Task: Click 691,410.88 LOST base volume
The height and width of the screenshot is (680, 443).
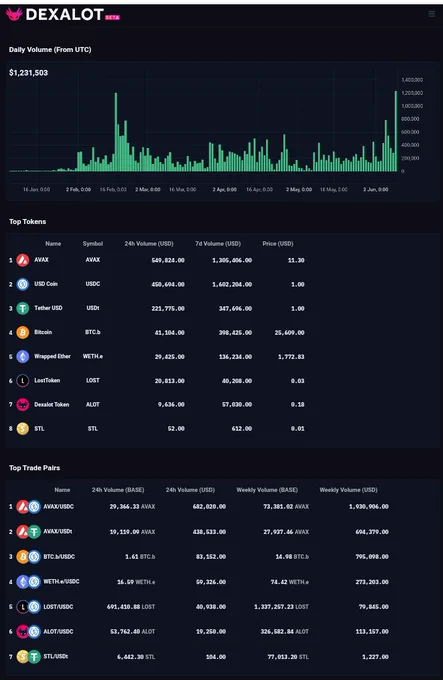Action: click(x=131, y=607)
